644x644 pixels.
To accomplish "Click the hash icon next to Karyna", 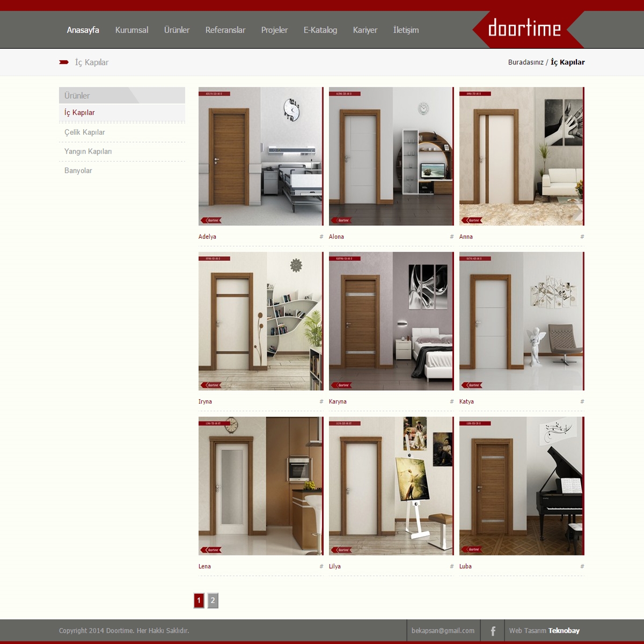I will [x=452, y=401].
